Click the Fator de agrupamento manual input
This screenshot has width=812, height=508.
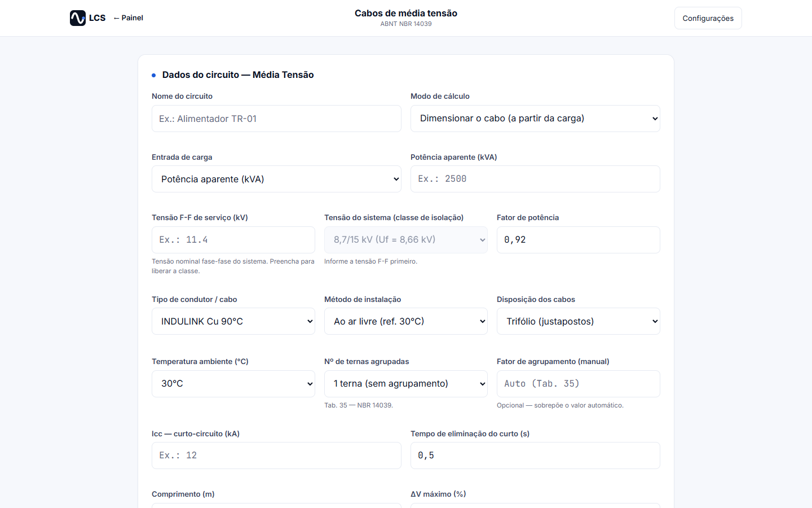[x=579, y=384]
